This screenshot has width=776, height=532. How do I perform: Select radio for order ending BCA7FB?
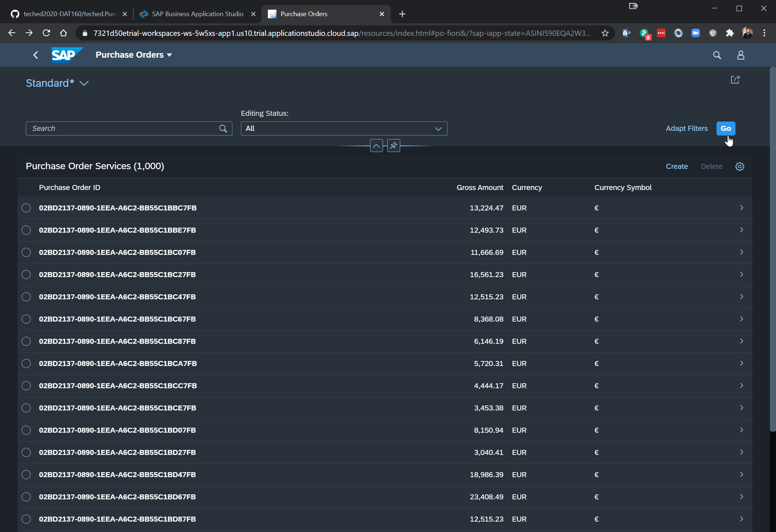click(26, 364)
